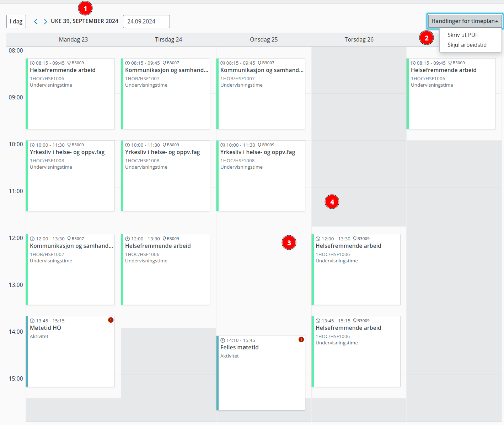Open Felles møtetid activity on Wednesday
504x425 pixels.
tap(261, 373)
